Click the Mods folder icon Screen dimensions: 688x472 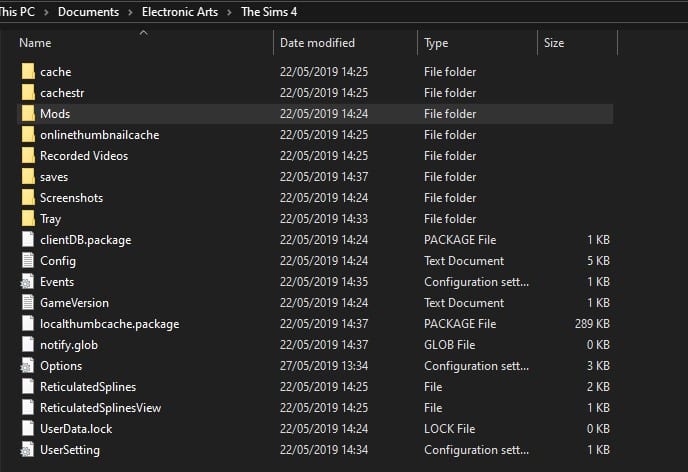coord(27,114)
